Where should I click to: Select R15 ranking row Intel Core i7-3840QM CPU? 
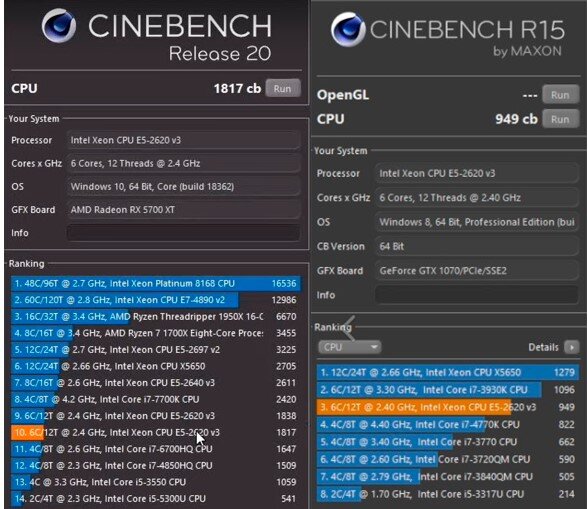[447, 477]
